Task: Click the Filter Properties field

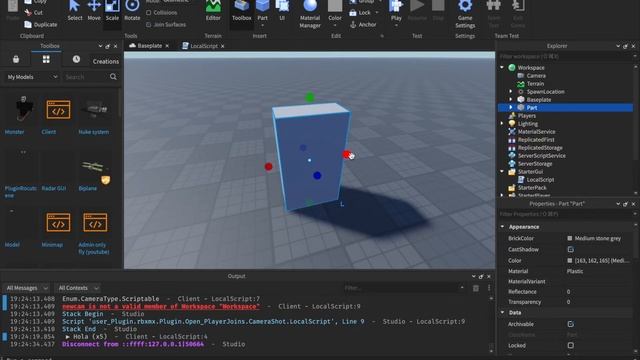Action: click(x=565, y=214)
